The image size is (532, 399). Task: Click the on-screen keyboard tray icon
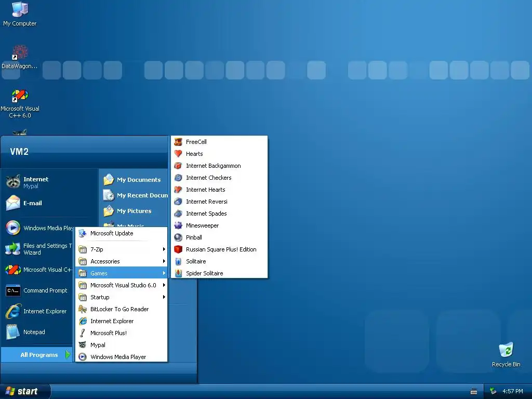click(474, 391)
